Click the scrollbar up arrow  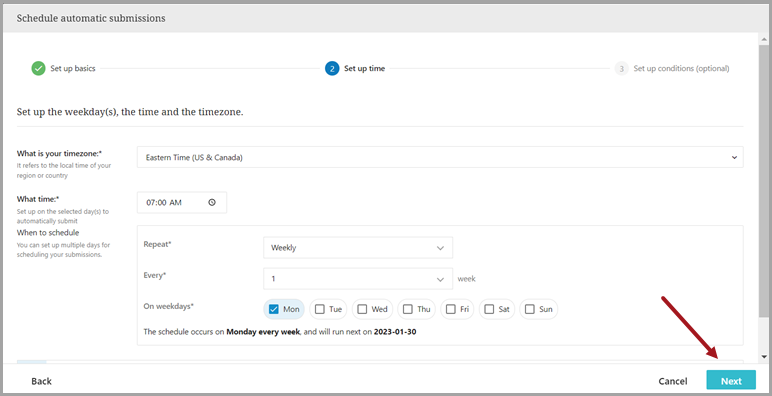click(764, 39)
